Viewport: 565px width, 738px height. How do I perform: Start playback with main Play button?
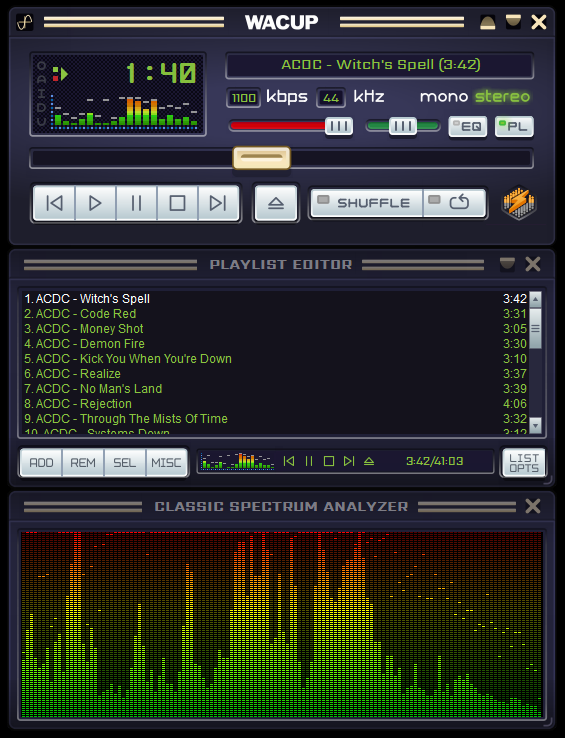pos(96,203)
